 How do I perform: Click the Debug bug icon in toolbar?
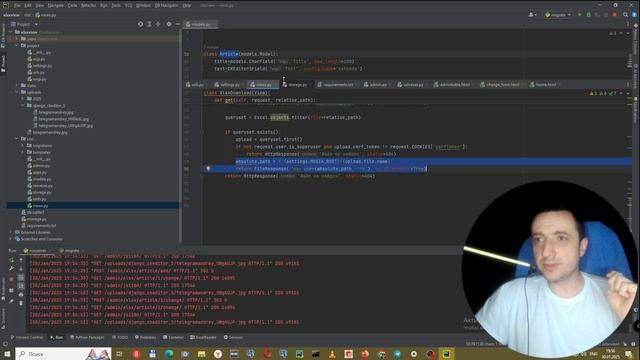click(588, 15)
